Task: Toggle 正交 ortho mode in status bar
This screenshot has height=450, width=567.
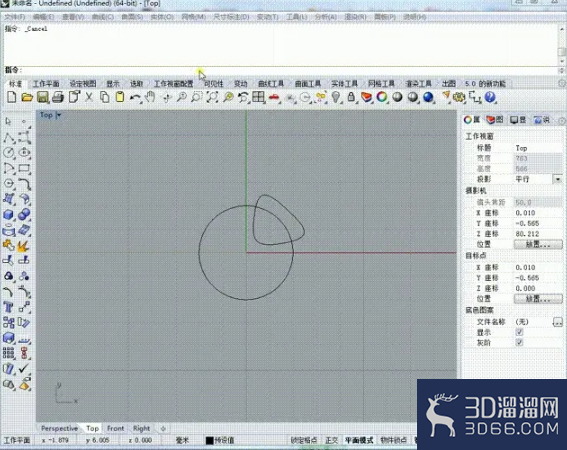Action: [331, 440]
